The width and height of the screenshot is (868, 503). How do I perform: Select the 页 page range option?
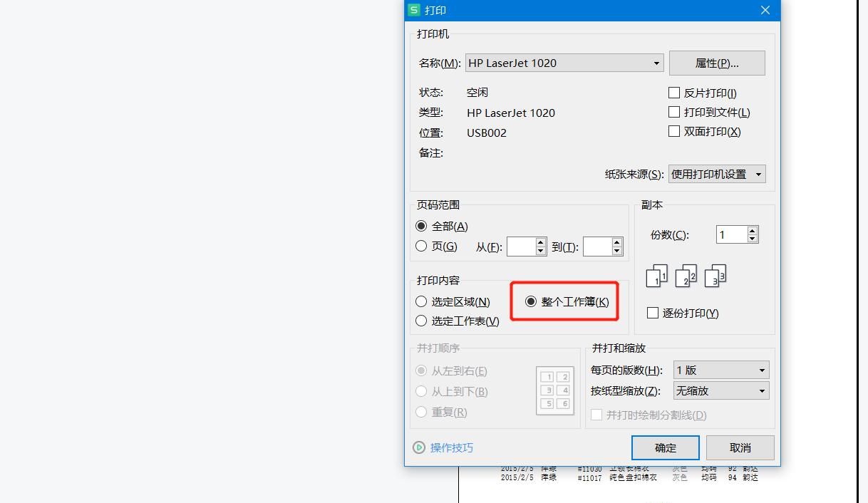pos(420,246)
